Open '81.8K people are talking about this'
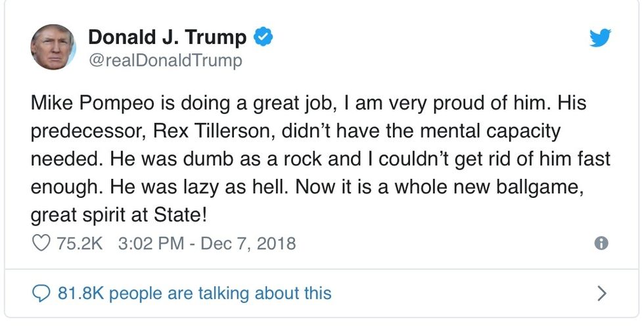Screen dimensions: 644x336 194,293
